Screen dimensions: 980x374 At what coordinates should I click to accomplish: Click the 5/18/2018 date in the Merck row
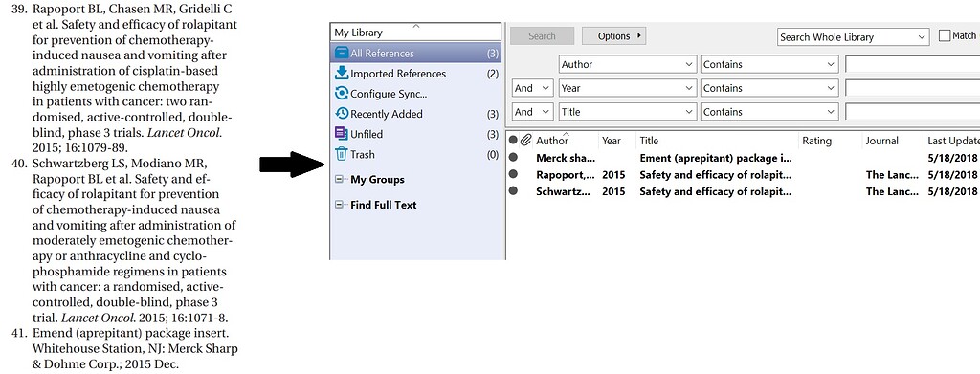[953, 158]
